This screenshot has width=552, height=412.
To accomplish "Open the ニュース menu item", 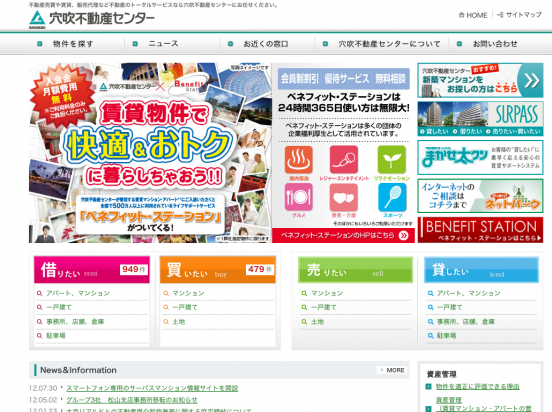I will (x=163, y=44).
